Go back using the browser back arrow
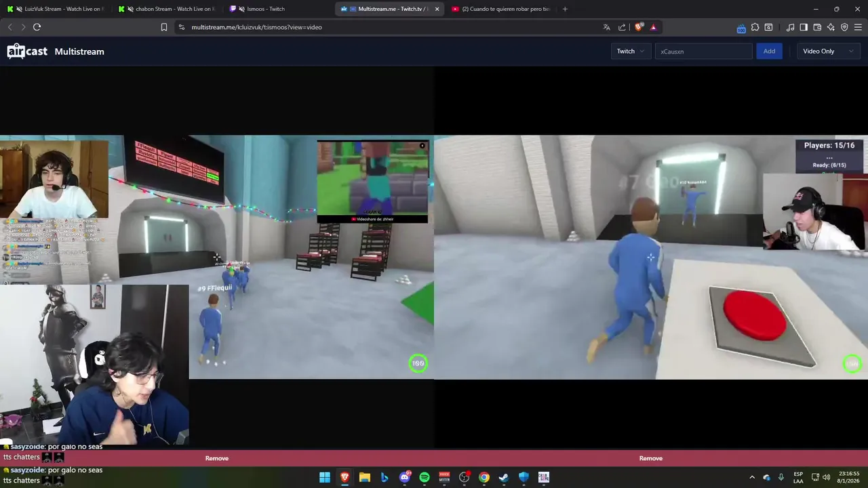The width and height of the screenshot is (868, 488). (9, 27)
